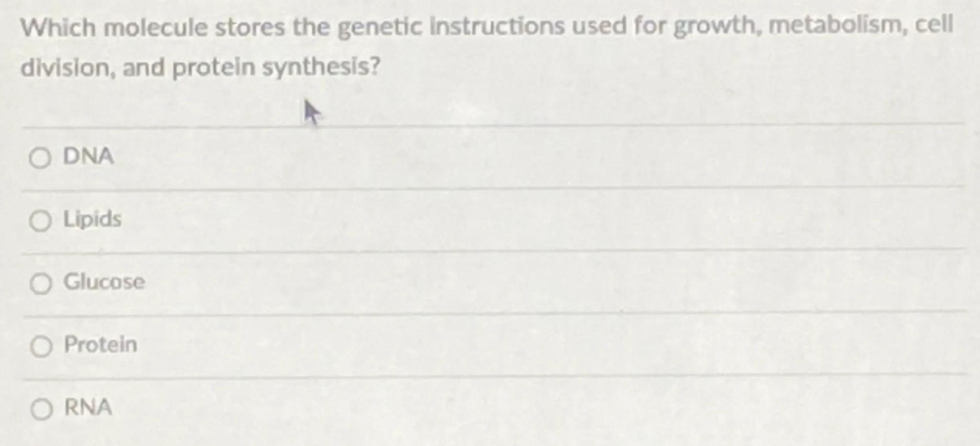Click the word "Which" in the question

click(58, 27)
